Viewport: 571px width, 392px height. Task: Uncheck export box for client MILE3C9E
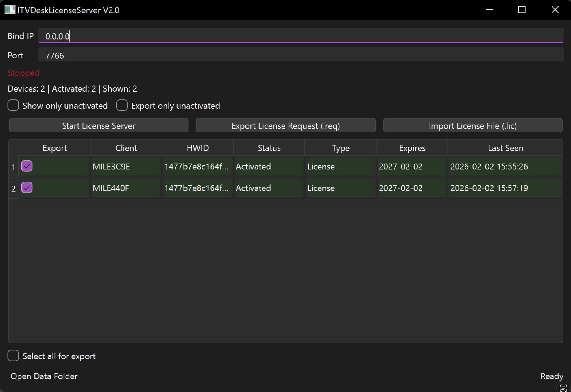[x=27, y=166]
